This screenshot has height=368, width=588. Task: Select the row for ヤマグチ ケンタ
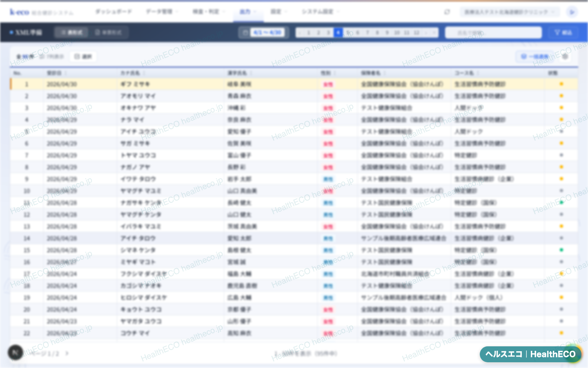coord(294,214)
